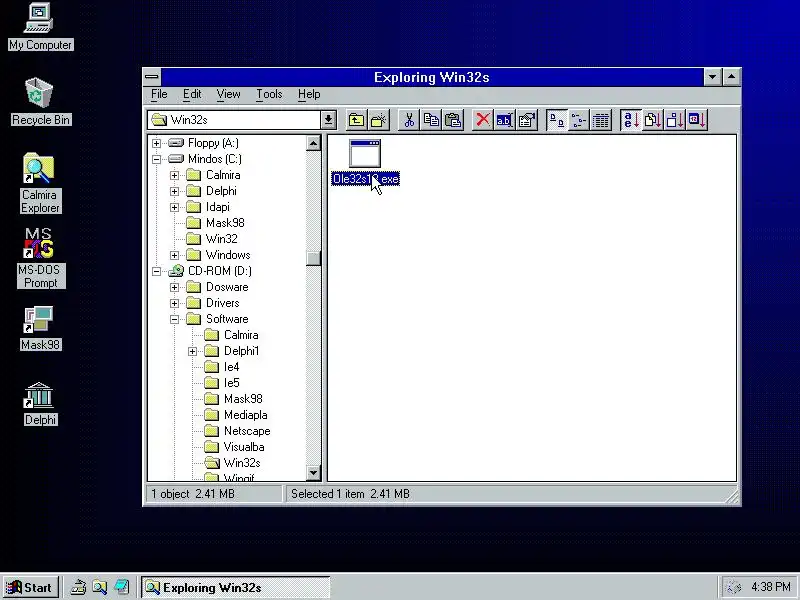Expand the Calmira folder under C:

[x=174, y=176]
